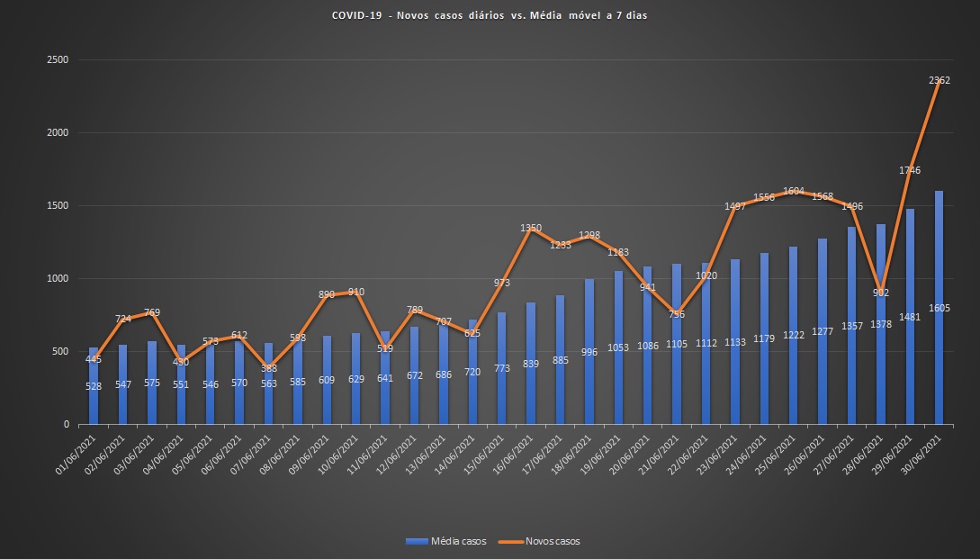Screen dimensions: 980x559
Task: Select the blue Média casos legend swatch
Action: [417, 541]
